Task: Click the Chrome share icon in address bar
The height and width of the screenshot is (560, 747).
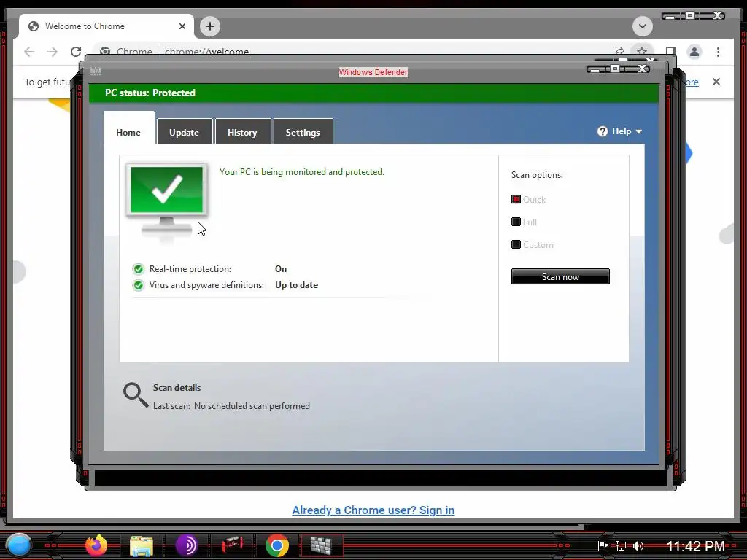Action: coord(619,51)
